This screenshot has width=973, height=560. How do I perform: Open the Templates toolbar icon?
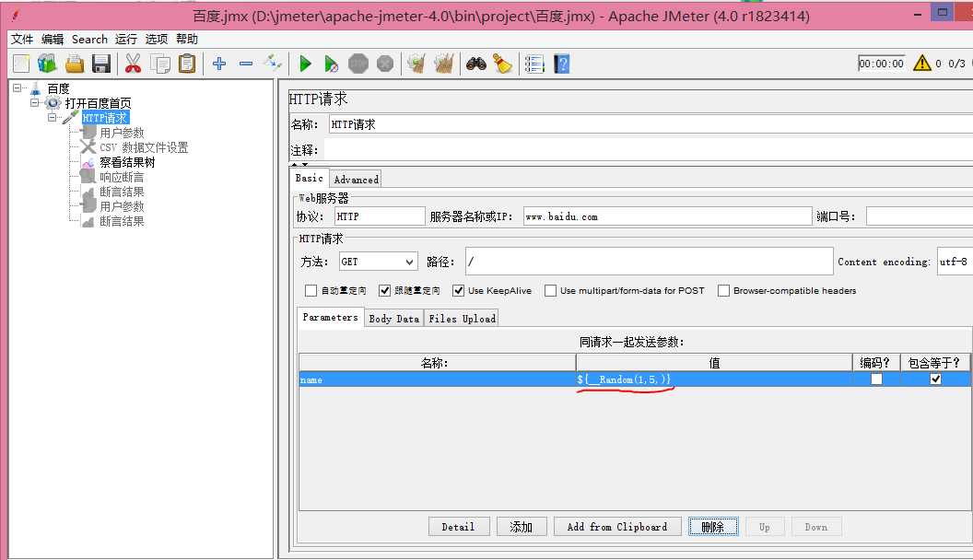coord(47,64)
